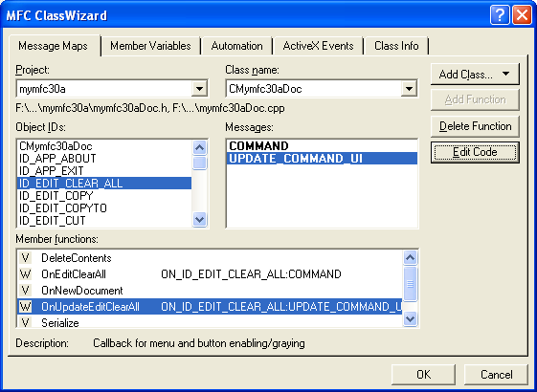Click the Object IDs scroll down arrow
Screen dimensions: 537x392
pyautogui.click(x=199, y=219)
